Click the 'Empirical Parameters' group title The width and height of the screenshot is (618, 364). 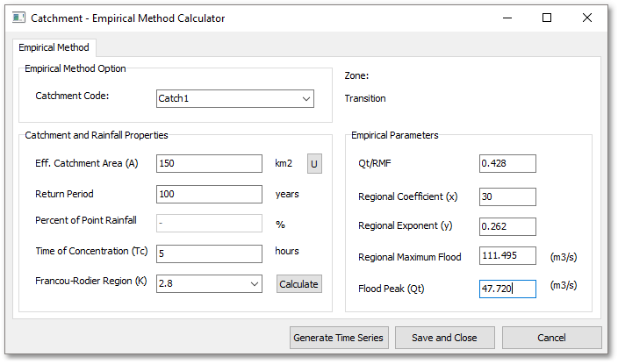[394, 135]
